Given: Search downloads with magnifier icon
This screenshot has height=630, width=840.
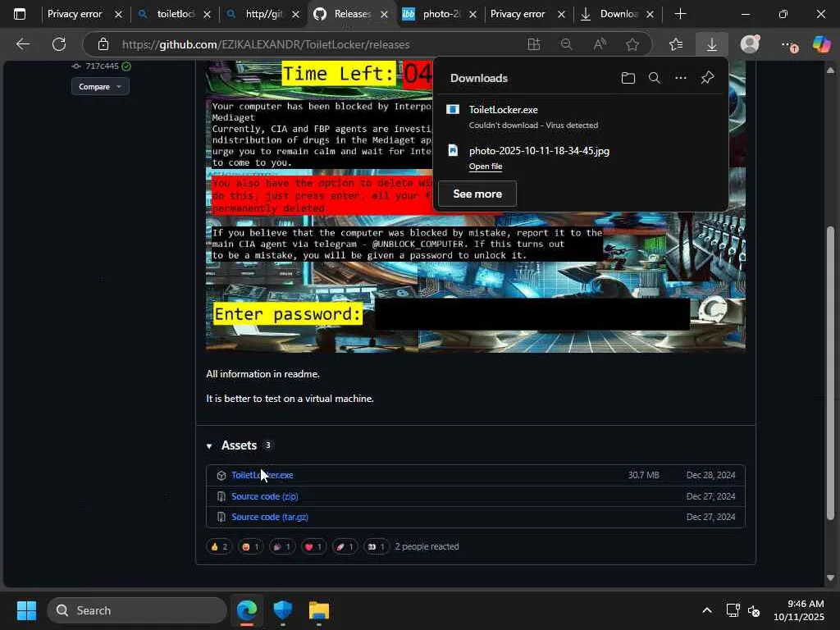Looking at the screenshot, I should click(x=654, y=78).
